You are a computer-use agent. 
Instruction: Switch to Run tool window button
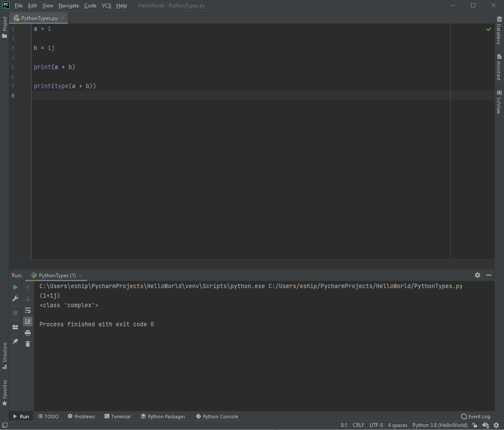(21, 417)
